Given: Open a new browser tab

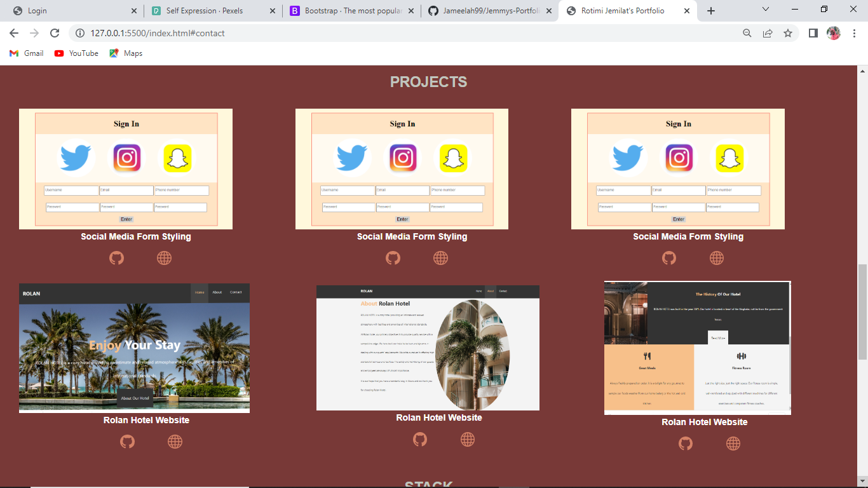Looking at the screenshot, I should click(711, 11).
